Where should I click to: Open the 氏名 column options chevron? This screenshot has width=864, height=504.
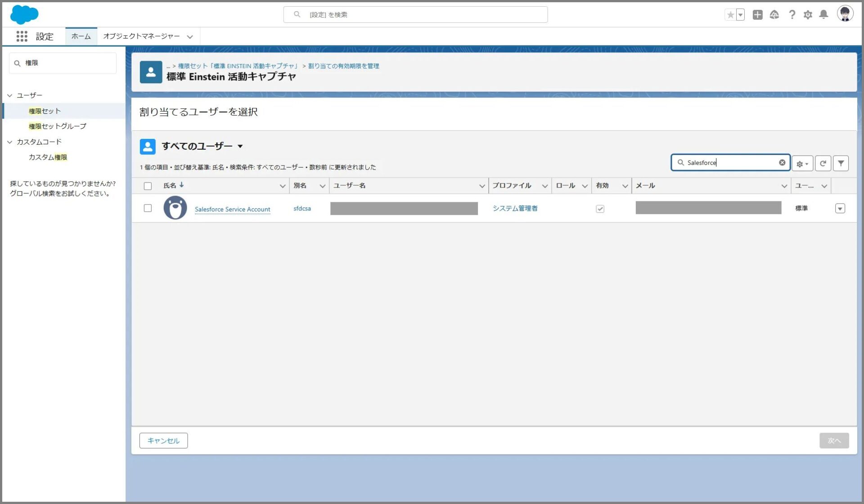point(283,186)
